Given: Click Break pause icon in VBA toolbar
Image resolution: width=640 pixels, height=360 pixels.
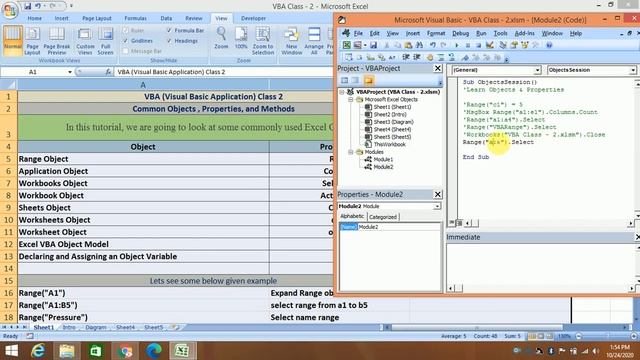Looking at the screenshot, I should (x=468, y=45).
